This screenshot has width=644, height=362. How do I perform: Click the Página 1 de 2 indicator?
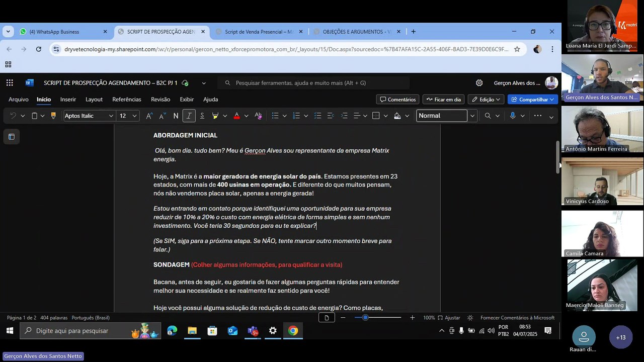[22, 318]
